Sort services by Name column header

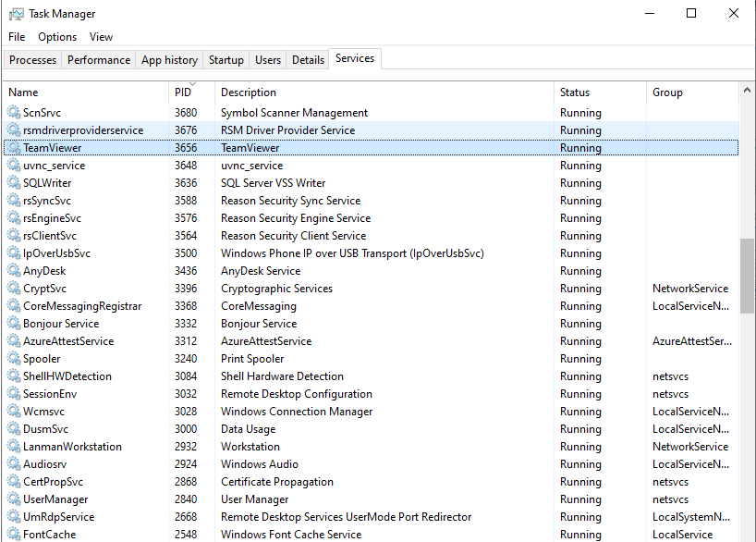coord(86,92)
